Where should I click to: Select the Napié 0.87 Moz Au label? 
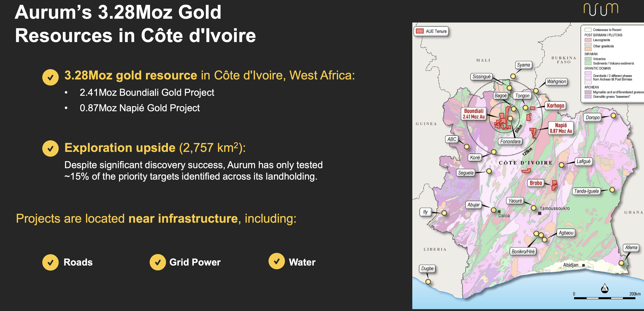click(x=561, y=128)
